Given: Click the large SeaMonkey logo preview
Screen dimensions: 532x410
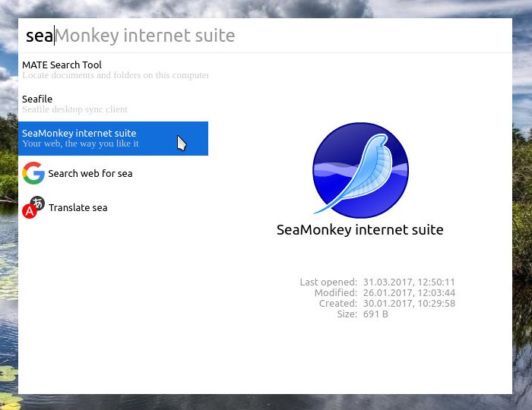Looking at the screenshot, I should pyautogui.click(x=360, y=169).
